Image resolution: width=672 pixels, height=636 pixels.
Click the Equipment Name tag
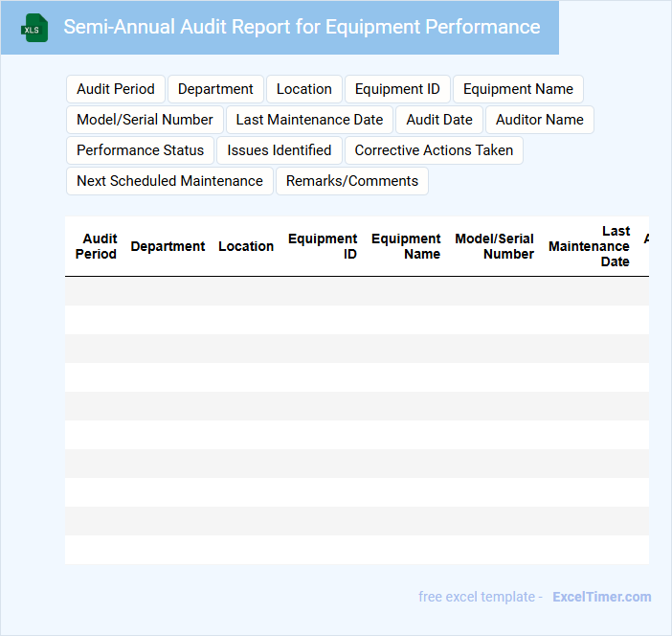click(x=518, y=89)
